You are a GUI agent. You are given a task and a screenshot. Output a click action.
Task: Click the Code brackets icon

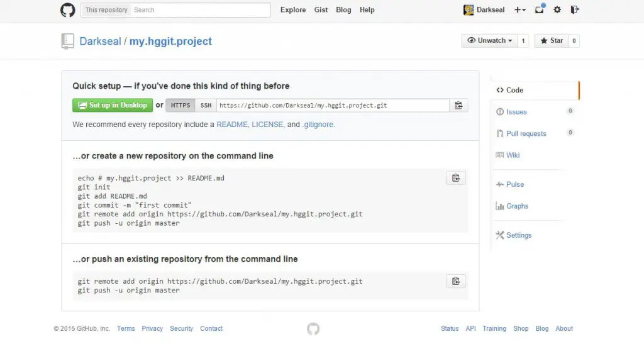click(500, 90)
